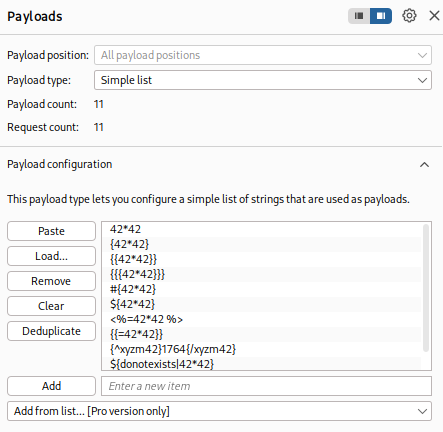This screenshot has height=432, width=443.
Task: Select the {{42*42}} payload row
Action: pos(262,259)
